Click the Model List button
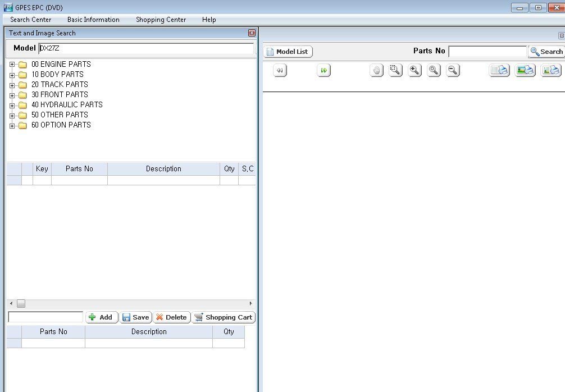 (288, 52)
